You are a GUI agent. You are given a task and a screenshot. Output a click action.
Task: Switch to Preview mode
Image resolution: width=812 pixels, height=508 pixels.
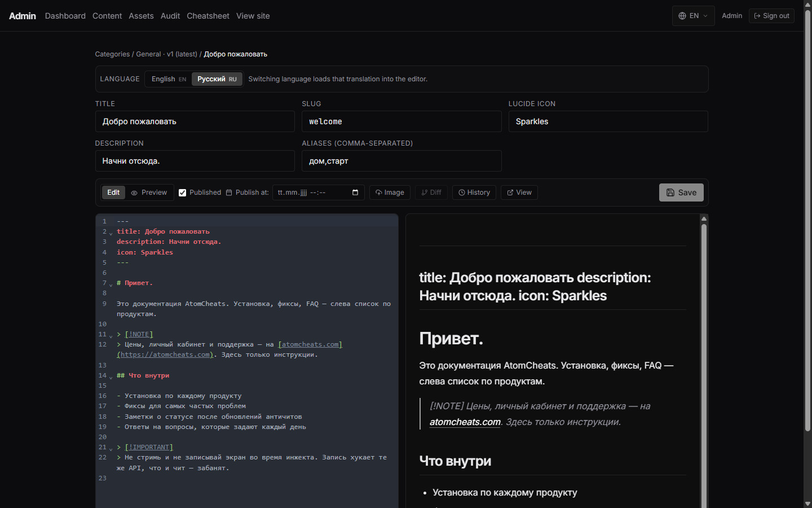click(149, 192)
